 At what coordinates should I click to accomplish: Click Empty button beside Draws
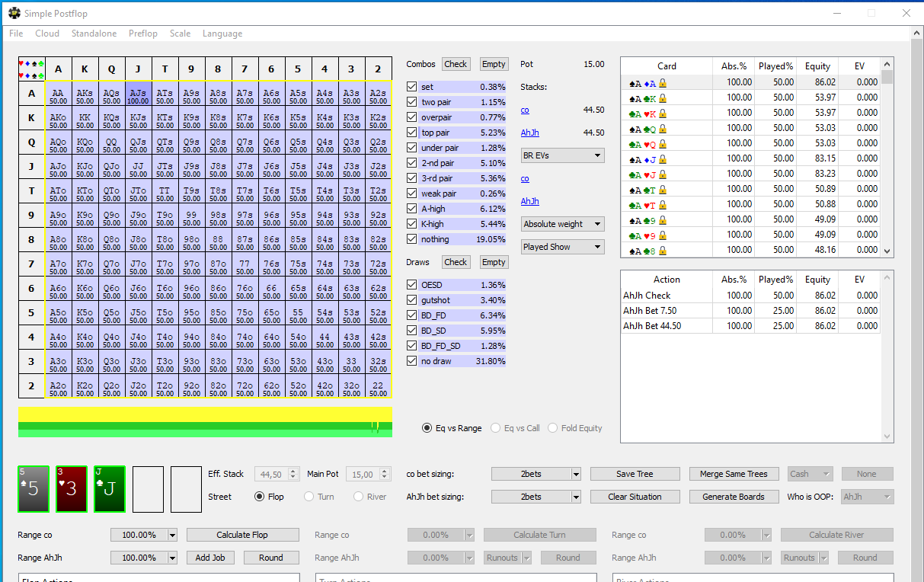click(x=494, y=262)
